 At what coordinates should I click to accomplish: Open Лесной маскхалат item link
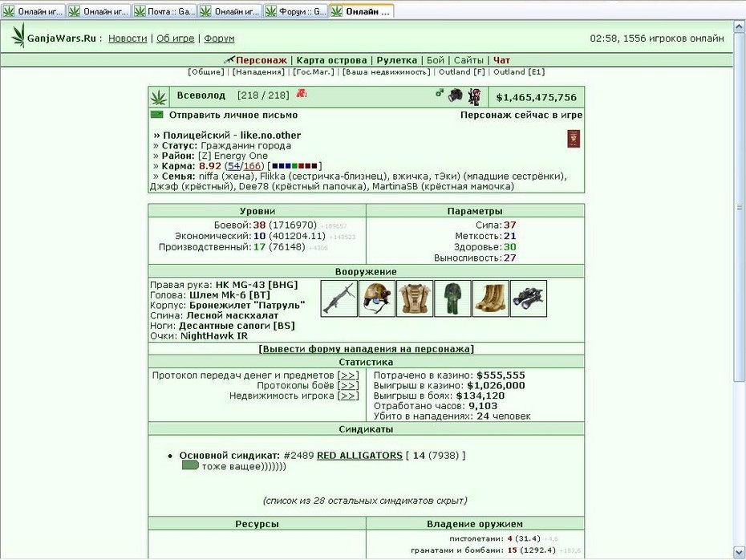pyautogui.click(x=232, y=315)
